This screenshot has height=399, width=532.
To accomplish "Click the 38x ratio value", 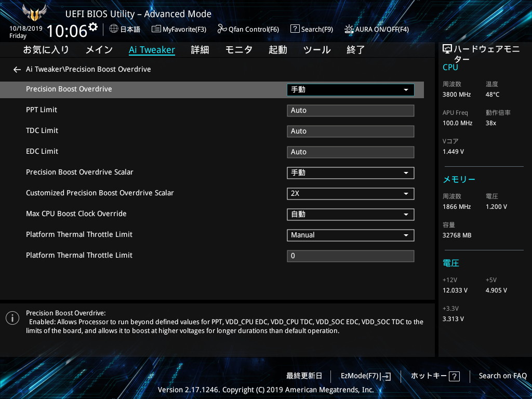I will [x=491, y=123].
